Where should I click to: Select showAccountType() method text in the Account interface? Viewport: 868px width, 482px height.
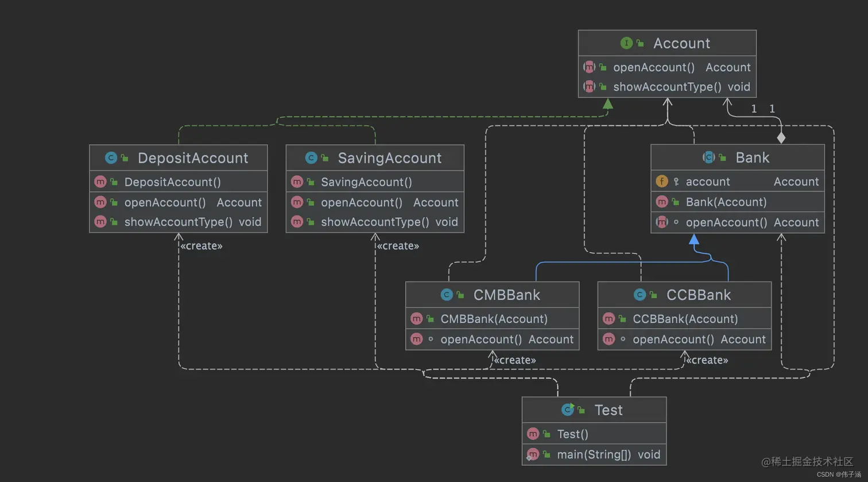[667, 87]
